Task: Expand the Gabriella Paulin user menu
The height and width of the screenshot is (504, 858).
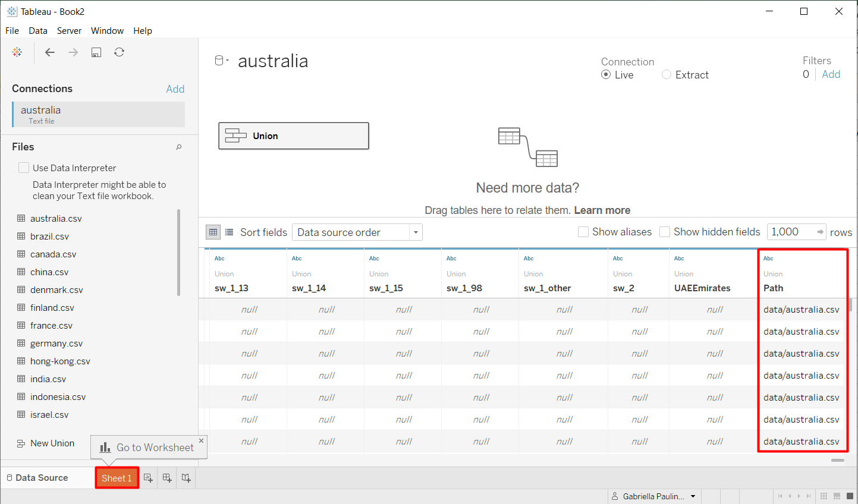Action: [x=693, y=496]
